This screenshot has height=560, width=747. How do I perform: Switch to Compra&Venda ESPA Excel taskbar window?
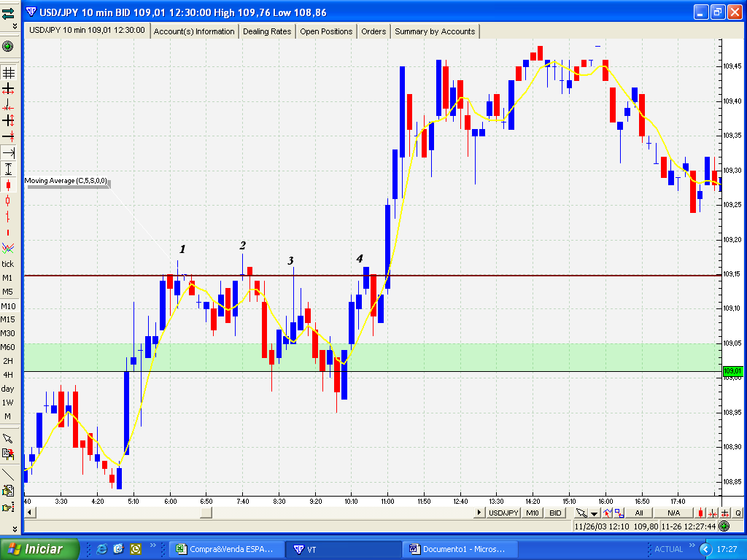coord(227,549)
